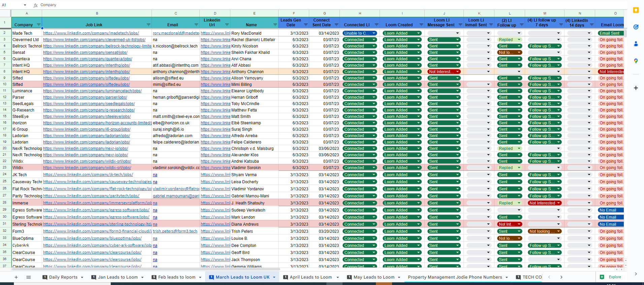The width and height of the screenshot is (644, 285).
Task: Open the Explore panel
Action: pyautogui.click(x=611, y=277)
